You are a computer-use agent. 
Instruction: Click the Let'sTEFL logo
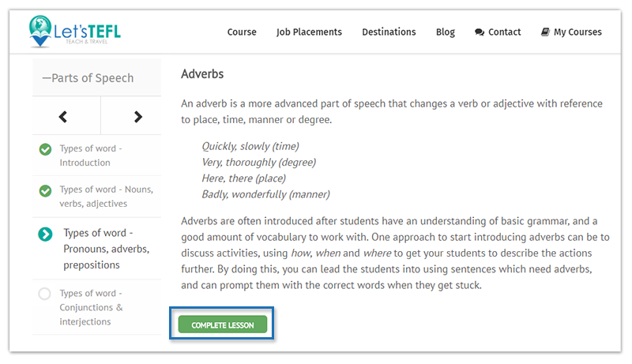[75, 32]
